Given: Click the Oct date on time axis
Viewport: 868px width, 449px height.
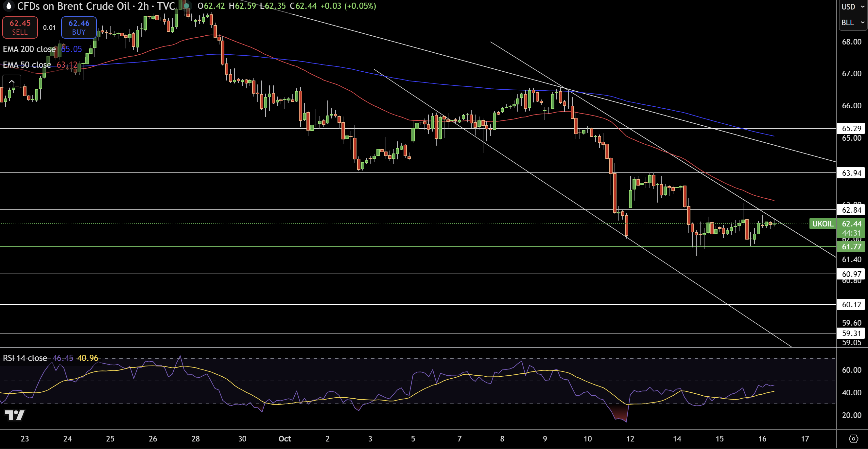Looking at the screenshot, I should [x=285, y=439].
